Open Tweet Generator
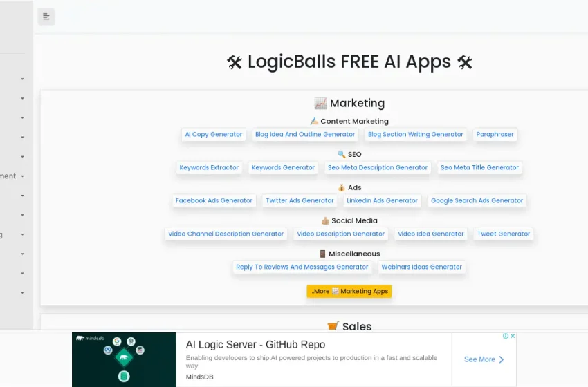This screenshot has height=387, width=588. tap(504, 234)
